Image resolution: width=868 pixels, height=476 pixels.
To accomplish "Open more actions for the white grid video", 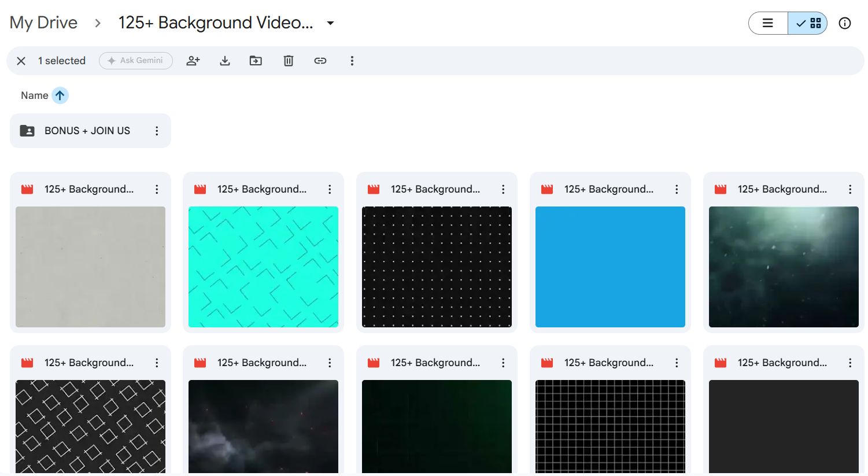I will 677,363.
